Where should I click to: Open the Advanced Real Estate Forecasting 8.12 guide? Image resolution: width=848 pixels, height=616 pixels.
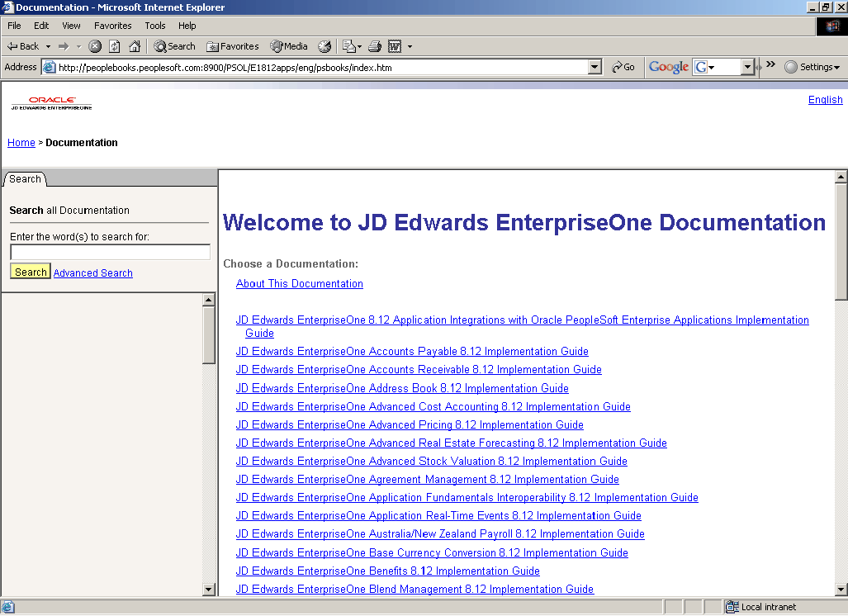pyautogui.click(x=452, y=443)
